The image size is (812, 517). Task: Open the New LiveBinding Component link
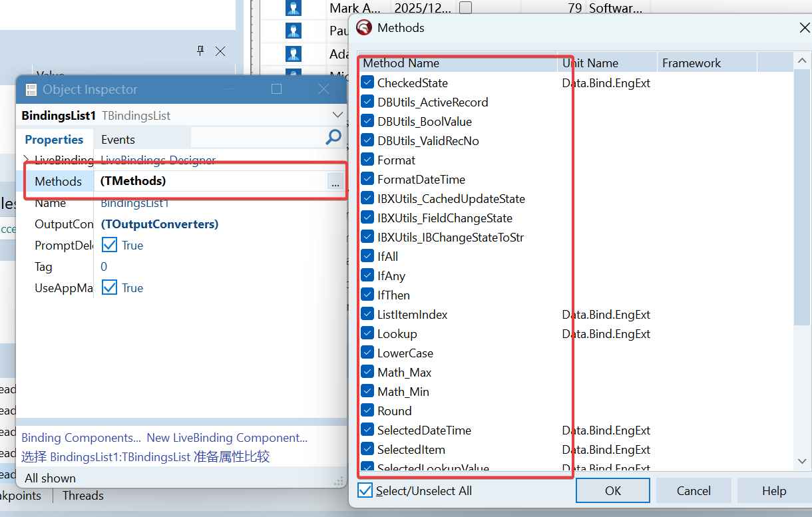pos(227,438)
